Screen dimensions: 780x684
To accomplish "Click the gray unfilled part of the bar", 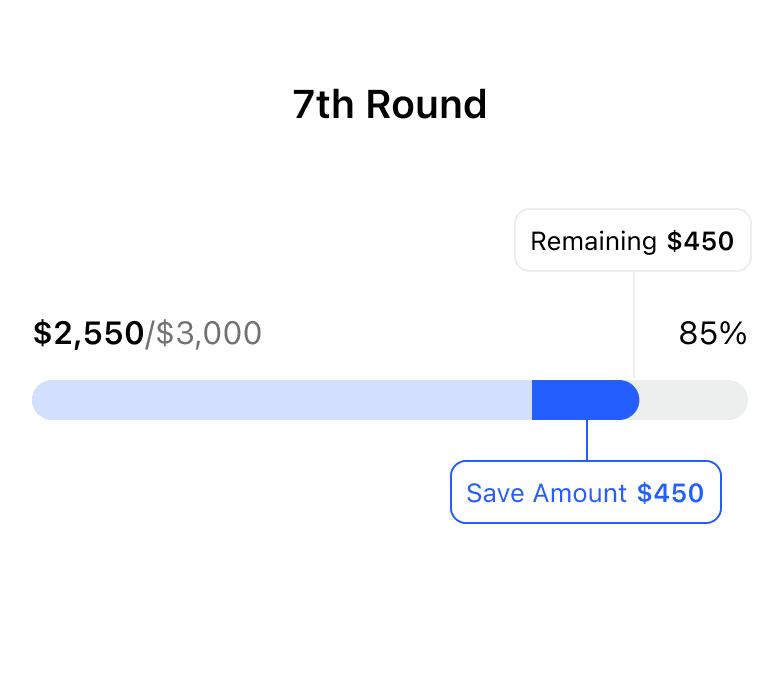I will 692,400.
